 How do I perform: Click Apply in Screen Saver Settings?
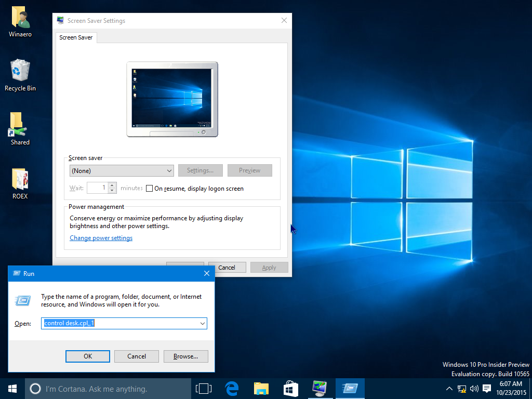(x=269, y=268)
